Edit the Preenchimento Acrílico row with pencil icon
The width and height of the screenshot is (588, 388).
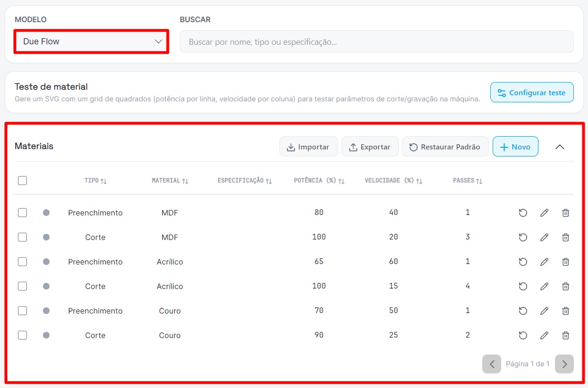(544, 262)
